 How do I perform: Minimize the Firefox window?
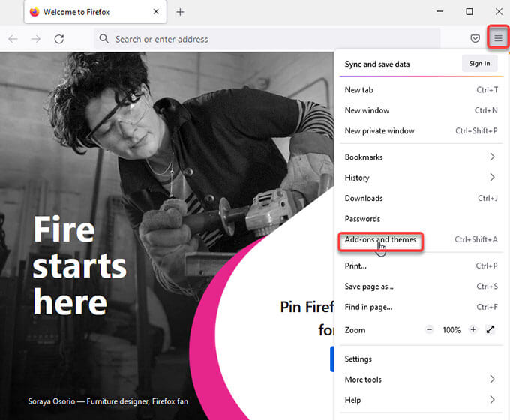[439, 12]
